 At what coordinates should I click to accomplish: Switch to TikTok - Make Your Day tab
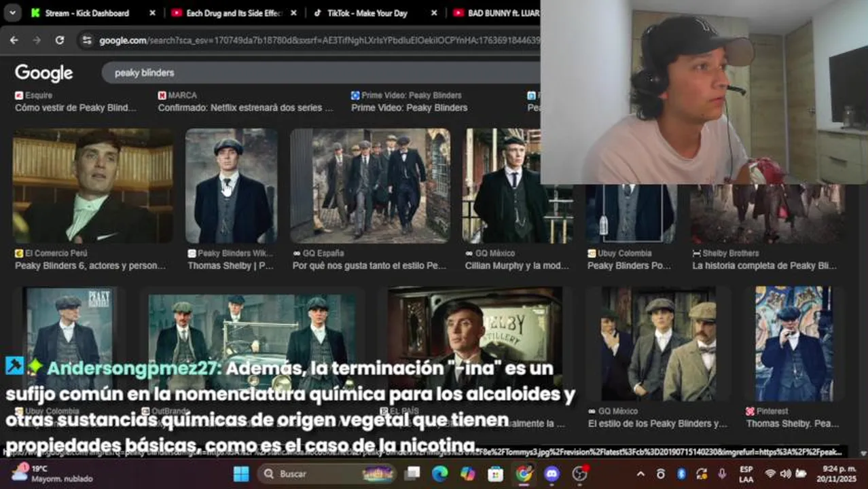pos(367,13)
